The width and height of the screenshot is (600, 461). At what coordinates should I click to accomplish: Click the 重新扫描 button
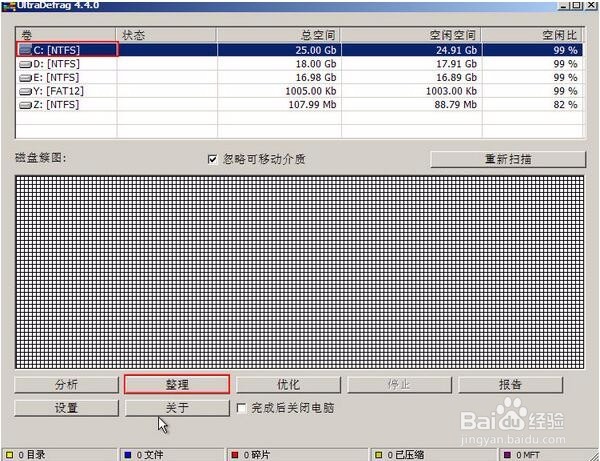pos(508,159)
